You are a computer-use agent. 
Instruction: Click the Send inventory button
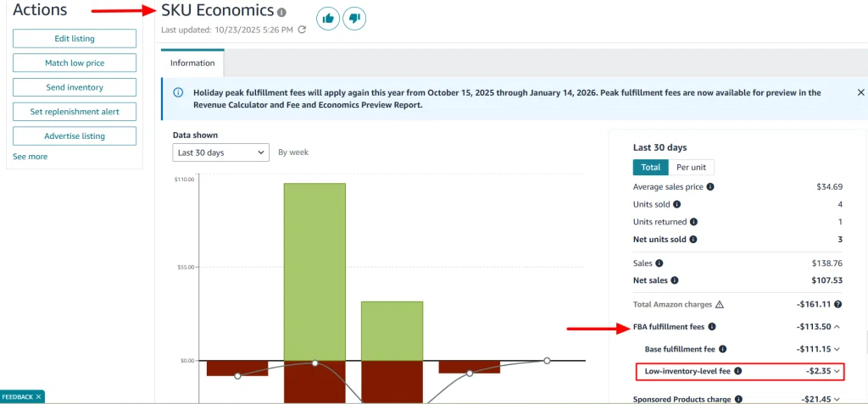[x=75, y=87]
